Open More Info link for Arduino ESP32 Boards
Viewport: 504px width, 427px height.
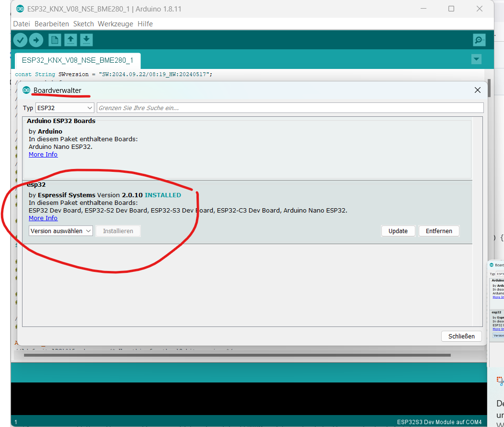point(43,155)
